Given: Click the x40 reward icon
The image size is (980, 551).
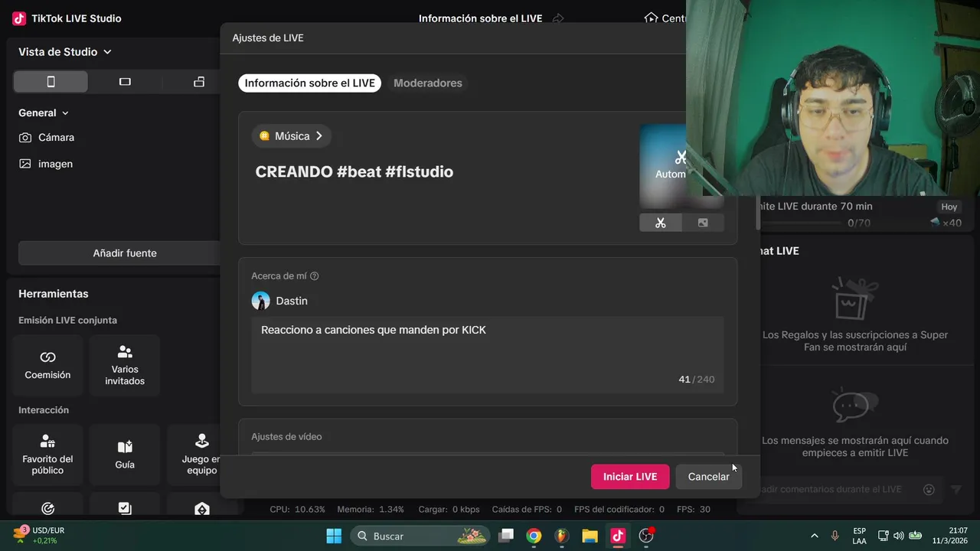Looking at the screenshot, I should 935,223.
